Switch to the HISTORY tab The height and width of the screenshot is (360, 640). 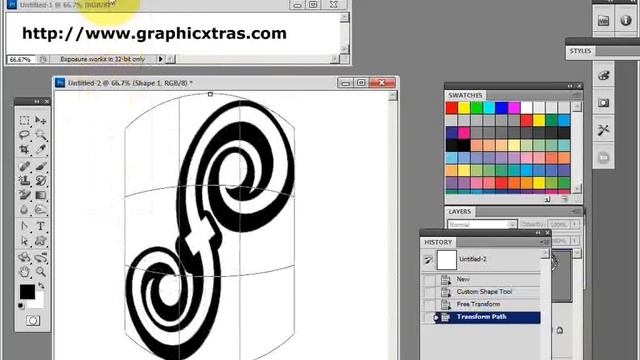point(438,242)
